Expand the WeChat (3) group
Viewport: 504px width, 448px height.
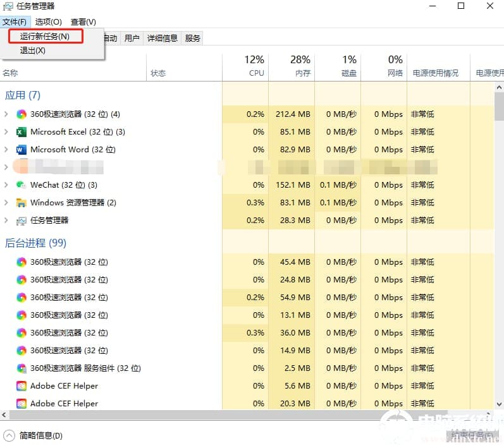tap(6, 185)
